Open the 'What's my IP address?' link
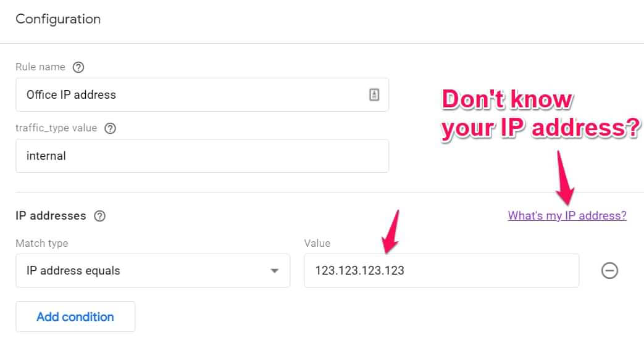The height and width of the screenshot is (348, 644). (567, 215)
